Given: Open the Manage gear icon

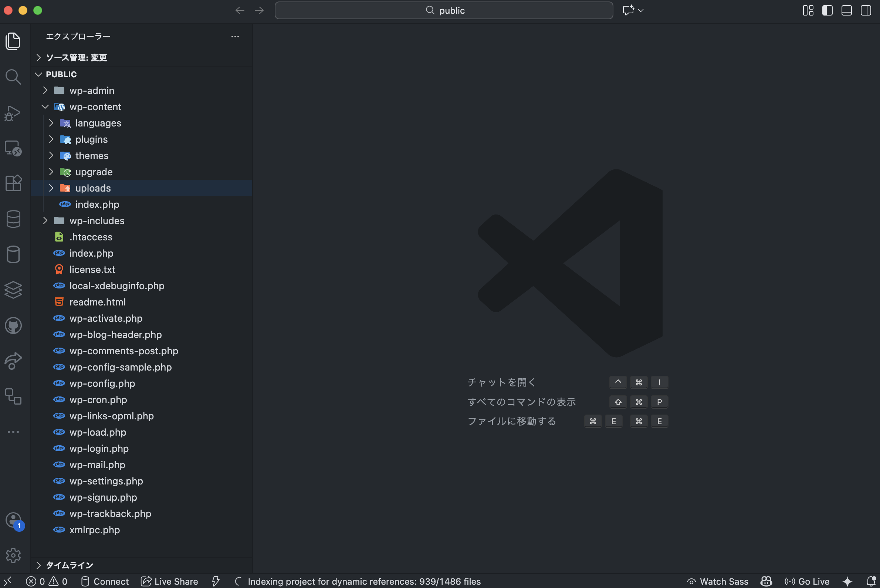Looking at the screenshot, I should pyautogui.click(x=13, y=555).
